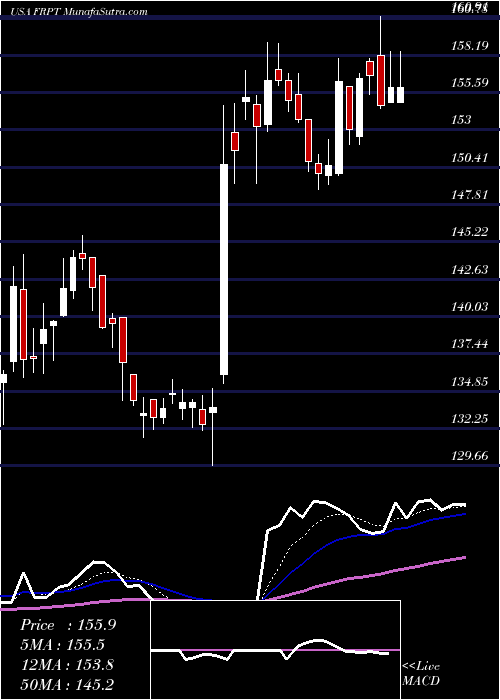
Task: Click the 145.22 price axis label
Action: pos(470,232)
